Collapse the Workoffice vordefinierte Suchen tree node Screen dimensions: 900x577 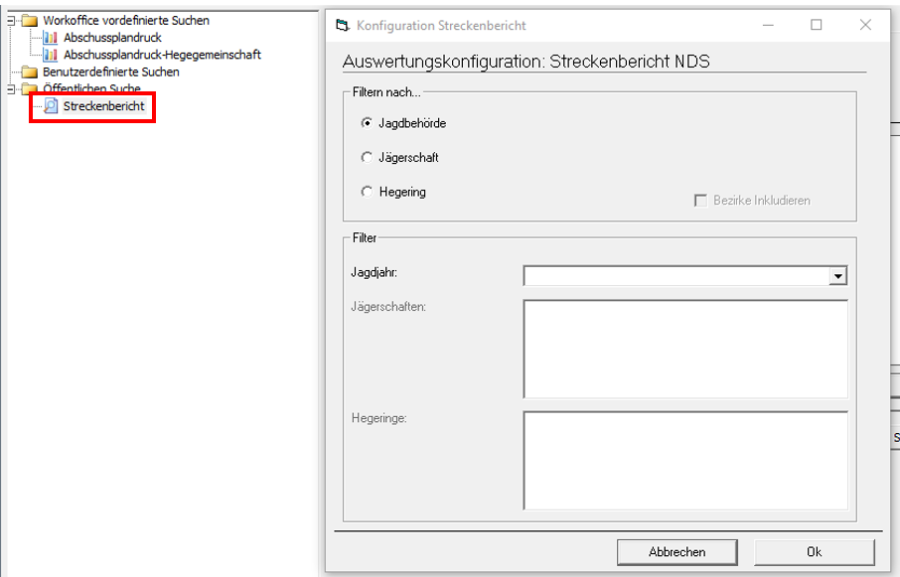[11, 21]
